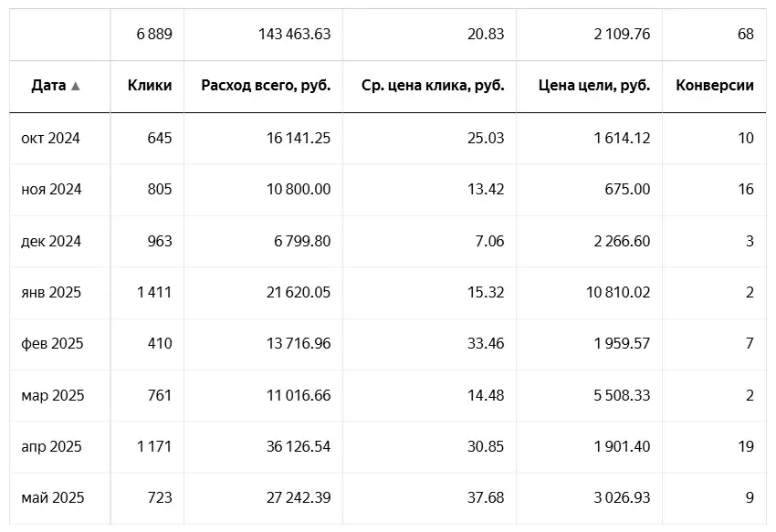The width and height of the screenshot is (776, 532).
Task: Click the 36 126.54 spend cell
Action: click(296, 447)
